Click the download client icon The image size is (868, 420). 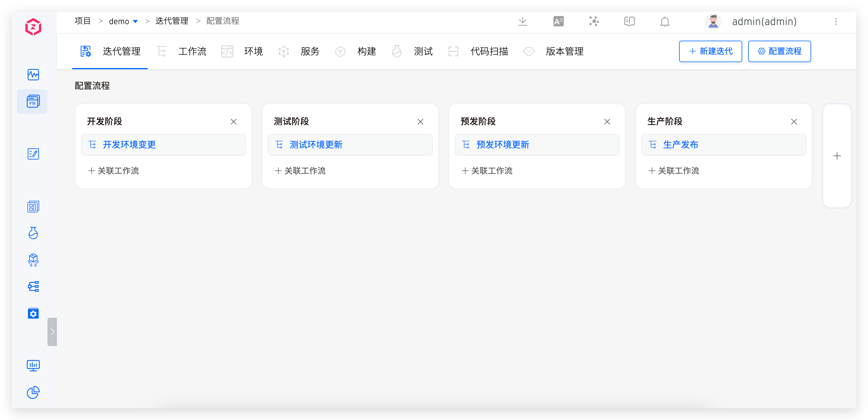click(x=523, y=21)
